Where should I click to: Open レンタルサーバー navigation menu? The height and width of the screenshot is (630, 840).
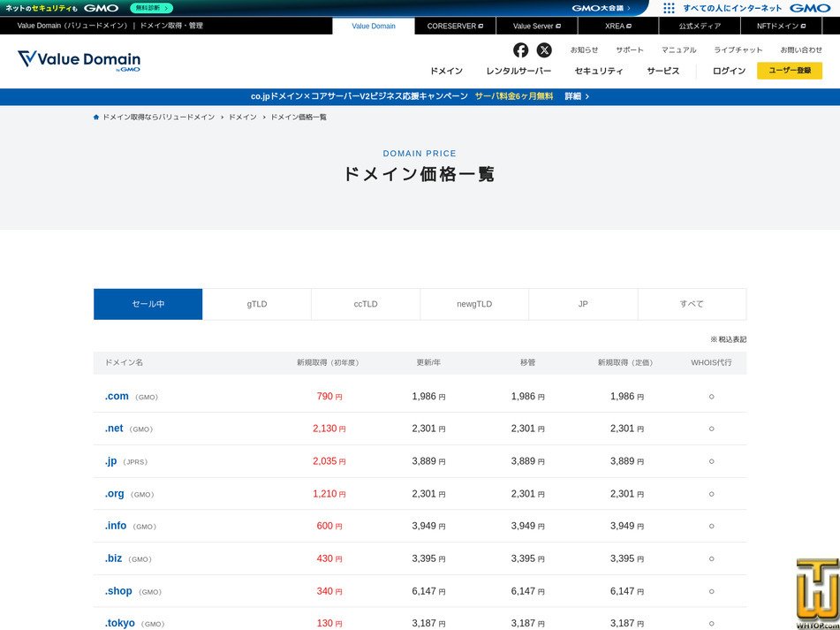point(518,71)
